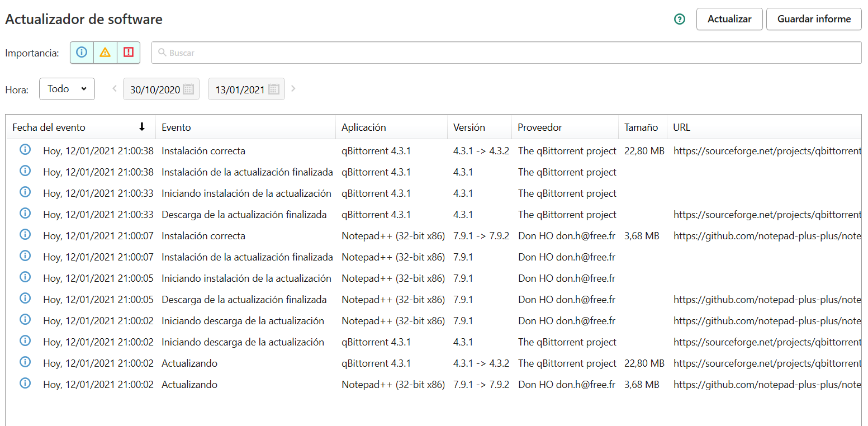Toggle the yellow warning importance filter

(105, 53)
